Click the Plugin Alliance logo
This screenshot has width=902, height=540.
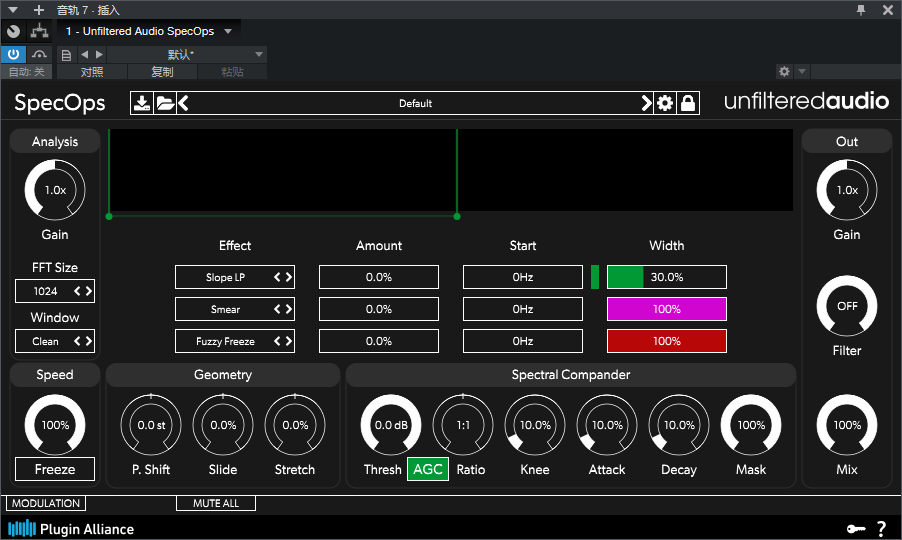(x=71, y=528)
